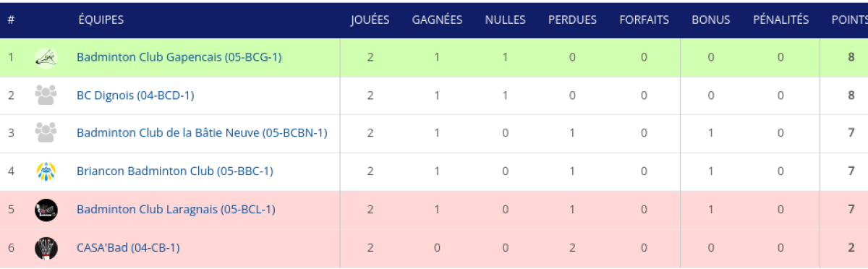Open BC Dignois (04-BCD-1) team link

coord(135,95)
